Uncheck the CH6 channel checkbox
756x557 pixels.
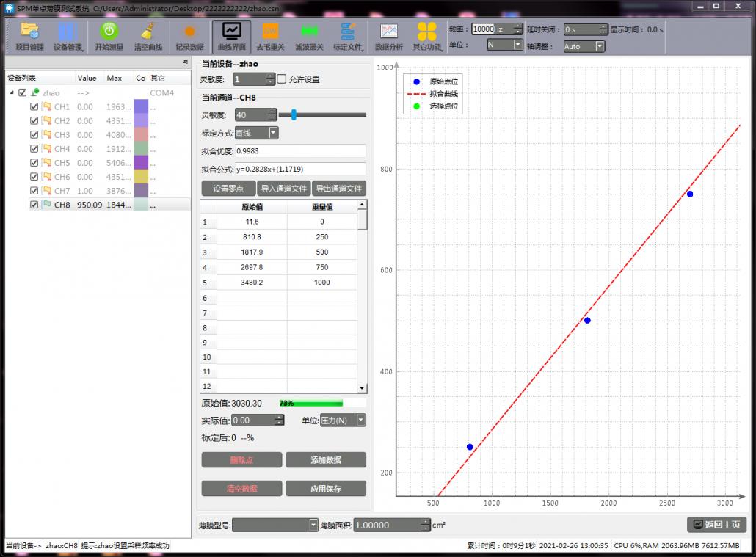tap(34, 177)
